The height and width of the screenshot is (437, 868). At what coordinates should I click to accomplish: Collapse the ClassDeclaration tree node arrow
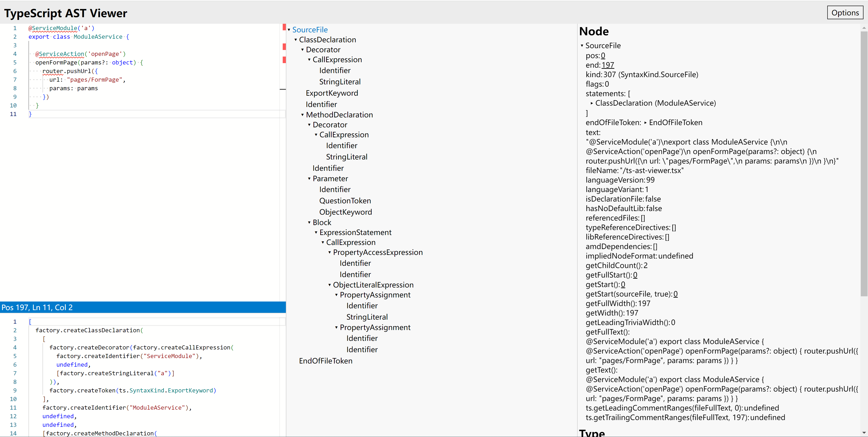point(296,40)
